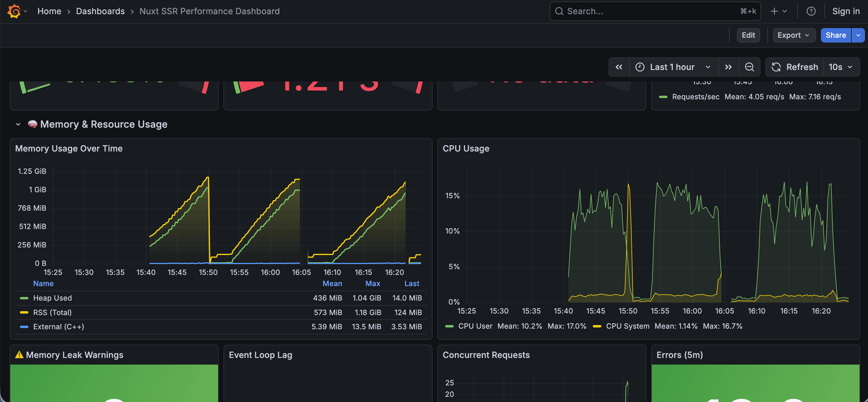Collapse the Memory & Resource Usage section
This screenshot has height=402, width=868.
(18, 124)
